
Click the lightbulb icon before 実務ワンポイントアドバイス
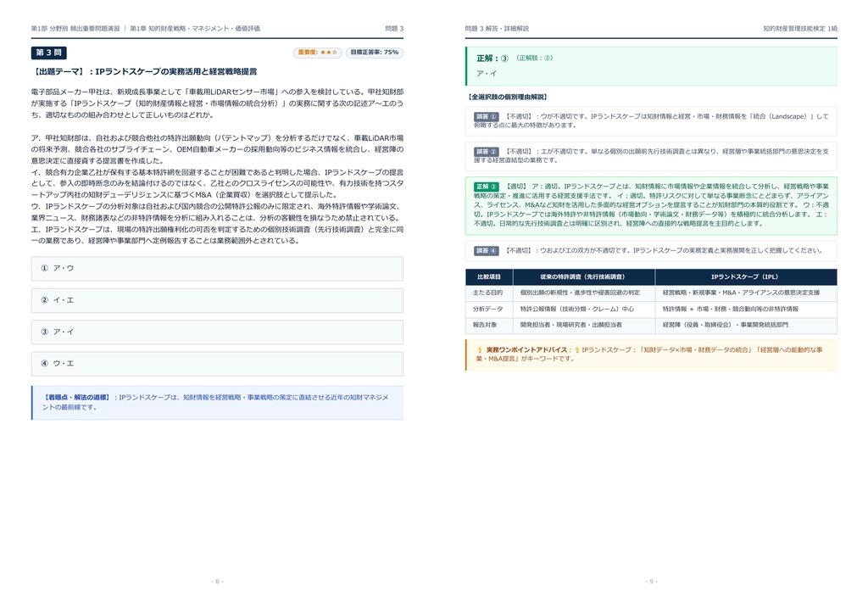click(480, 350)
